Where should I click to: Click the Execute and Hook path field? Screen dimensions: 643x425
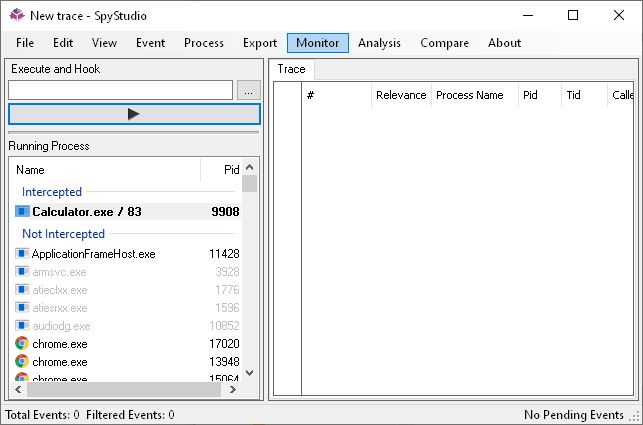click(121, 90)
